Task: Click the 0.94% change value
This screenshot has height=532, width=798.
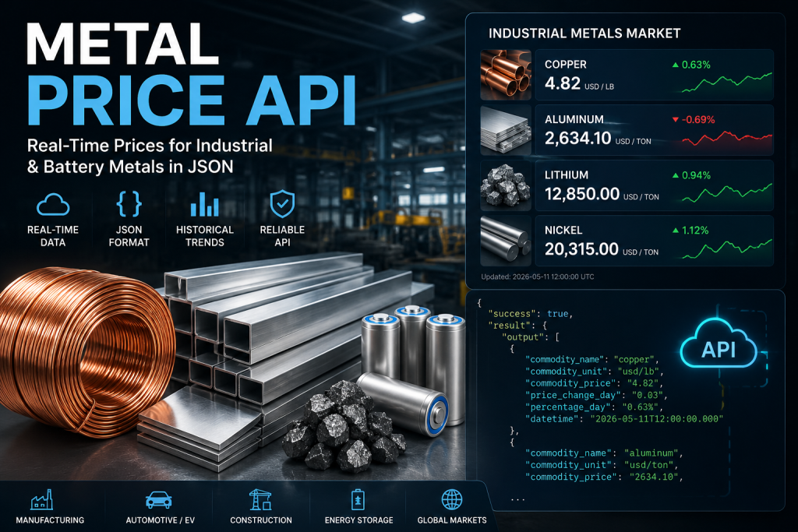Action: pyautogui.click(x=696, y=175)
